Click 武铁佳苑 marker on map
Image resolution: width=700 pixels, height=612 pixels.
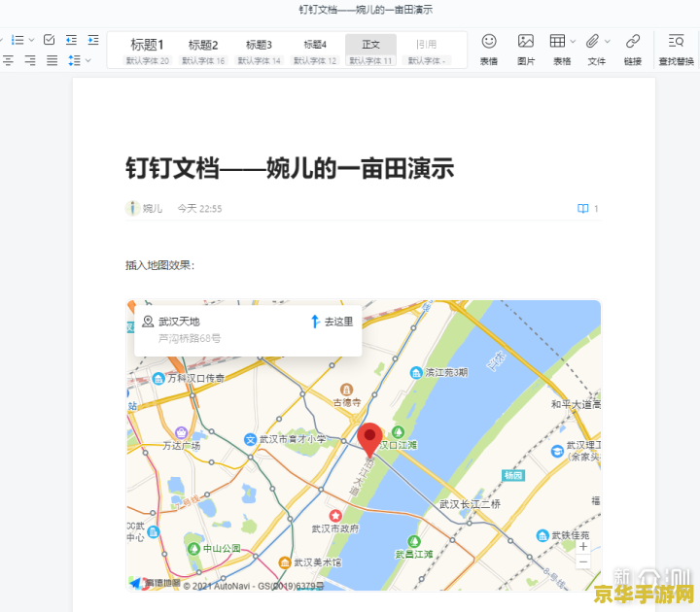[563, 535]
